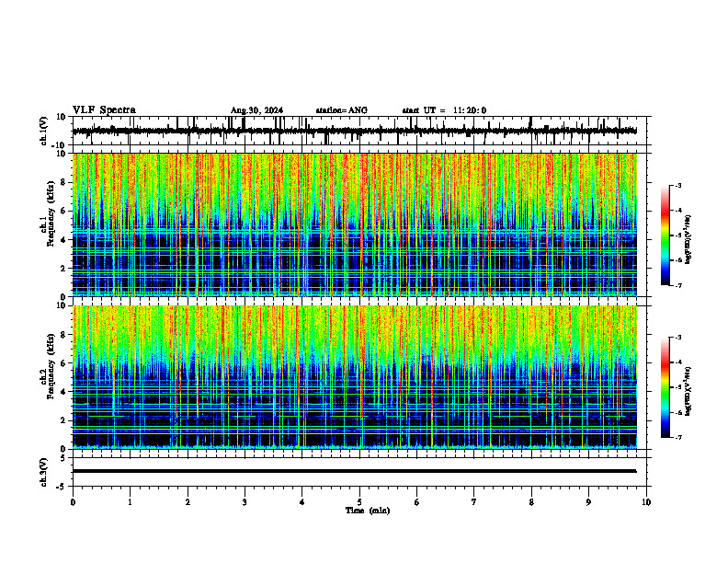The height and width of the screenshot is (563, 728).
Task: Click the ch.1 waveform voltage trace
Action: [x=354, y=131]
